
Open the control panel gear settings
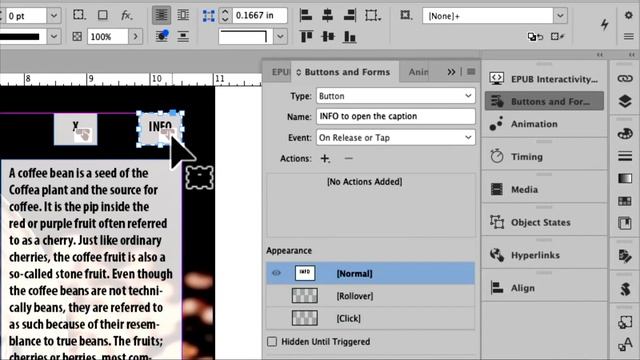click(x=629, y=15)
